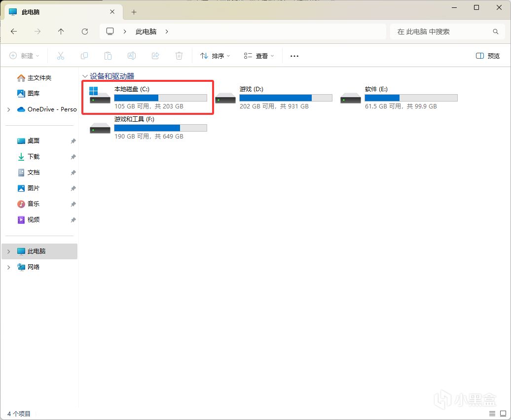Click the '4 个项目' status bar text

pyautogui.click(x=19, y=414)
